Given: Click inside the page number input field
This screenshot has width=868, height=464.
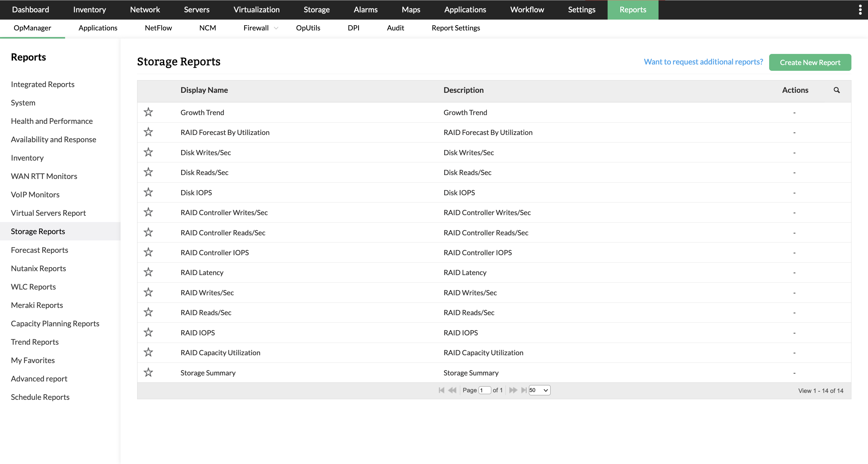Looking at the screenshot, I should click(485, 390).
